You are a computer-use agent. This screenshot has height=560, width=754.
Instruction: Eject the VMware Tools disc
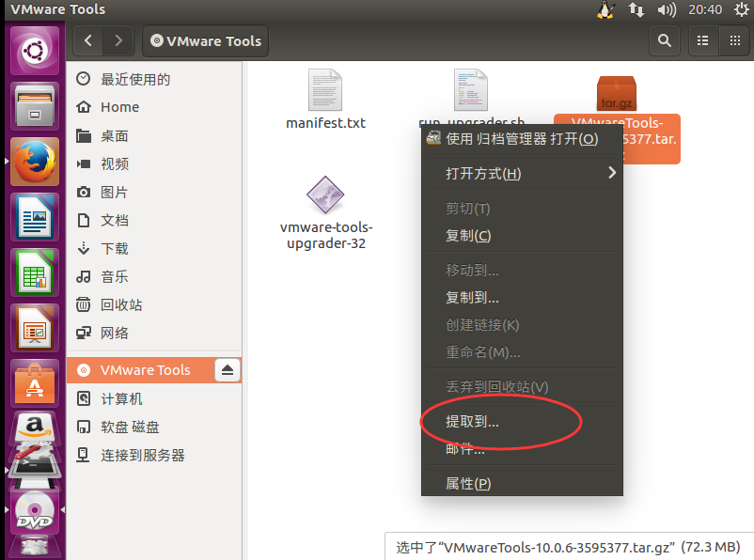[228, 370]
